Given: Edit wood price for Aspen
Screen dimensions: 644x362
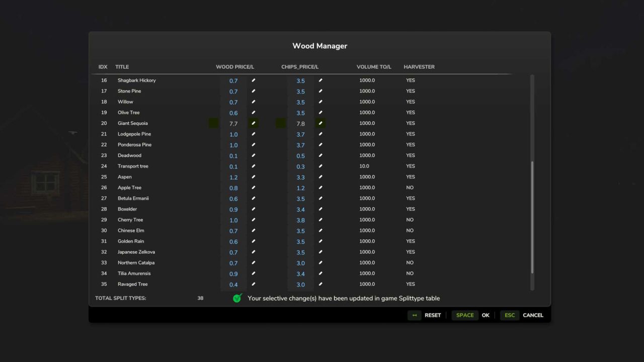Looking at the screenshot, I should coord(254,176).
